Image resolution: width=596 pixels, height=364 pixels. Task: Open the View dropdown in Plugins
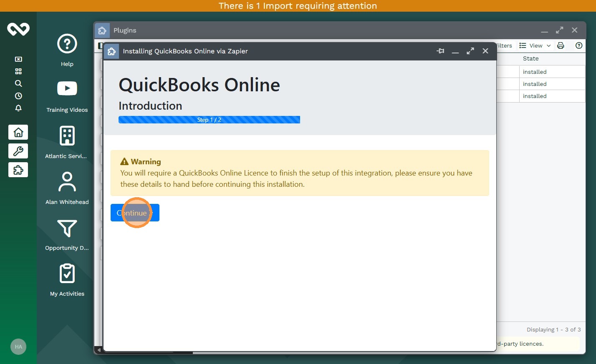535,46
